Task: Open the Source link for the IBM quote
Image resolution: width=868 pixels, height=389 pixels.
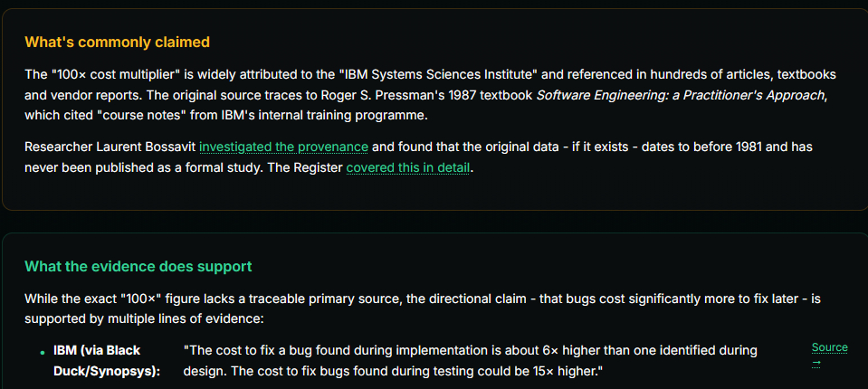Action: pyautogui.click(x=829, y=347)
